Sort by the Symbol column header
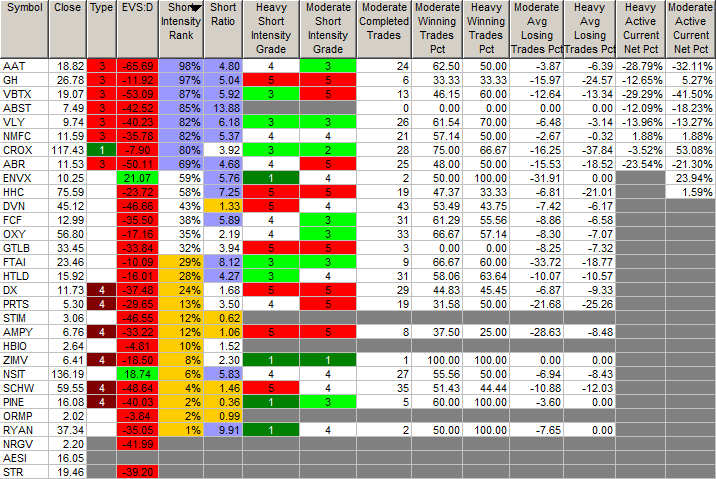 point(24,29)
